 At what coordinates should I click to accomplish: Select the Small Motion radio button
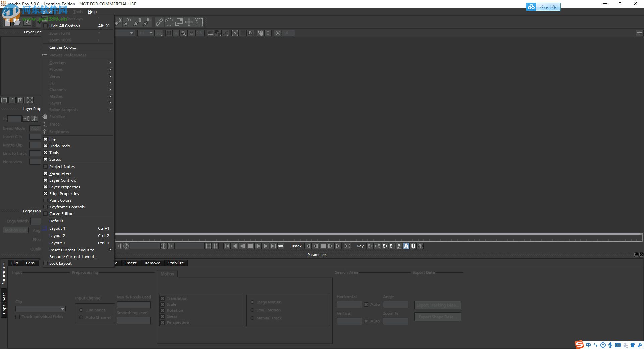tap(253, 310)
